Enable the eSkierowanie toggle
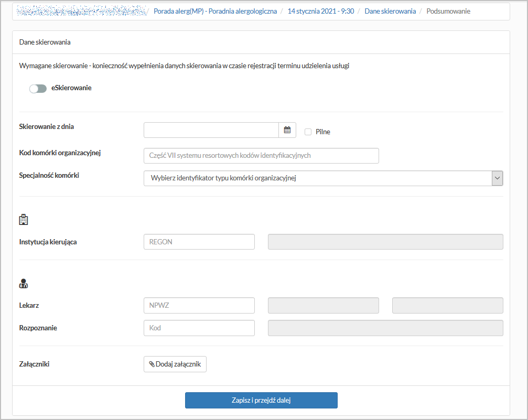Viewport: 528px width, 420px height. tap(37, 88)
